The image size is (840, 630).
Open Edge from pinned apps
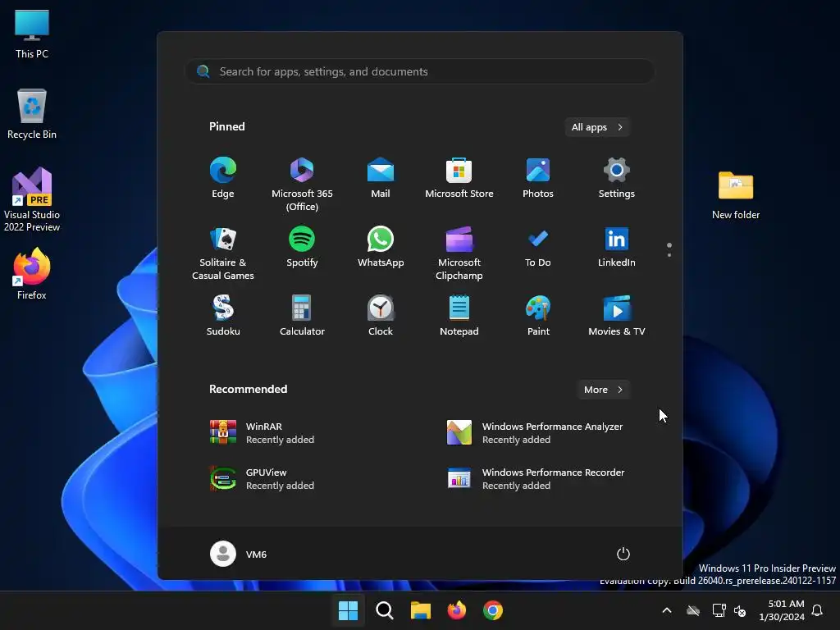click(223, 178)
